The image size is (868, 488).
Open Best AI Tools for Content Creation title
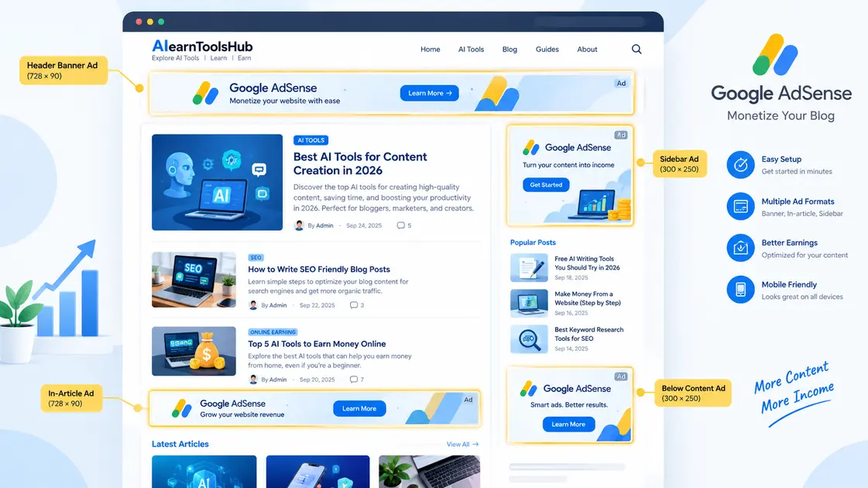pos(360,163)
